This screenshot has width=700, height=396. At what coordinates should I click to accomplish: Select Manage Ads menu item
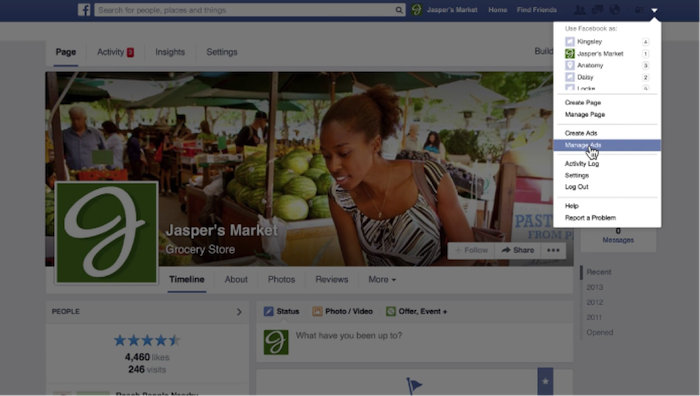click(607, 145)
